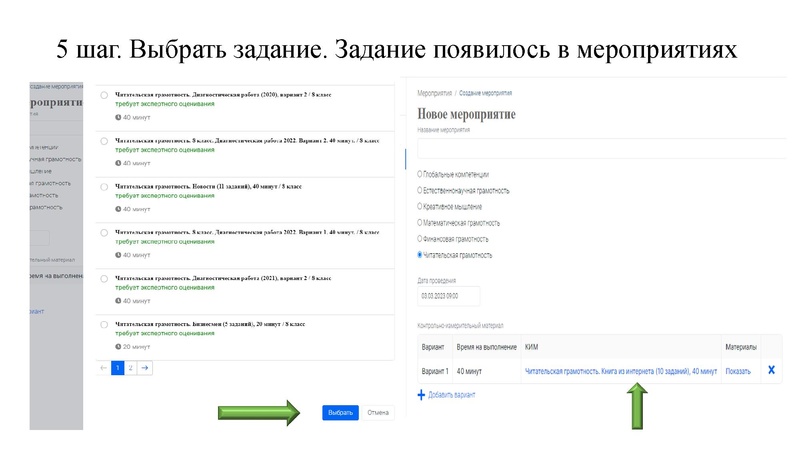Click the Диагностическая работа (2021) вариант 2 title
Image resolution: width=800 pixels, height=450 pixels.
[x=223, y=278]
